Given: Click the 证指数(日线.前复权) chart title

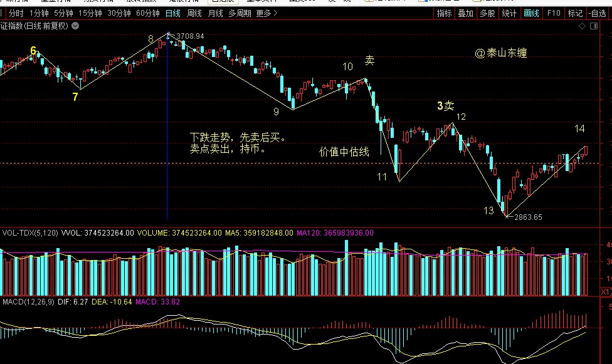Looking at the screenshot, I should pyautogui.click(x=34, y=26).
